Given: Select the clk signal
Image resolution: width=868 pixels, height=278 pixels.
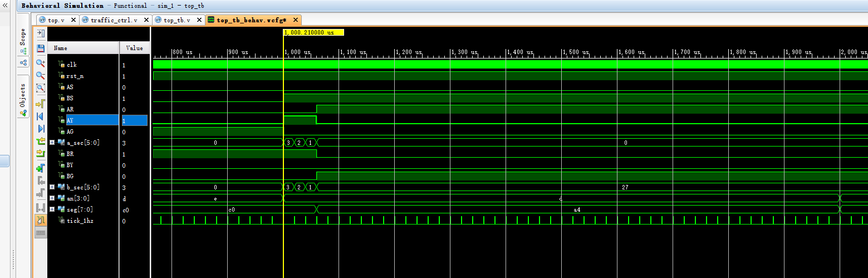Looking at the screenshot, I should click(x=71, y=65).
